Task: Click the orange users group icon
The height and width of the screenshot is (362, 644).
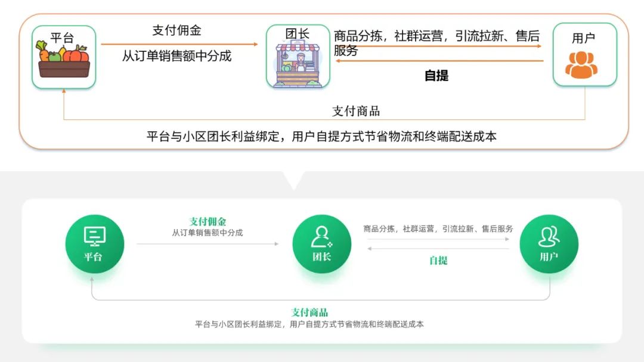Action: (581, 64)
